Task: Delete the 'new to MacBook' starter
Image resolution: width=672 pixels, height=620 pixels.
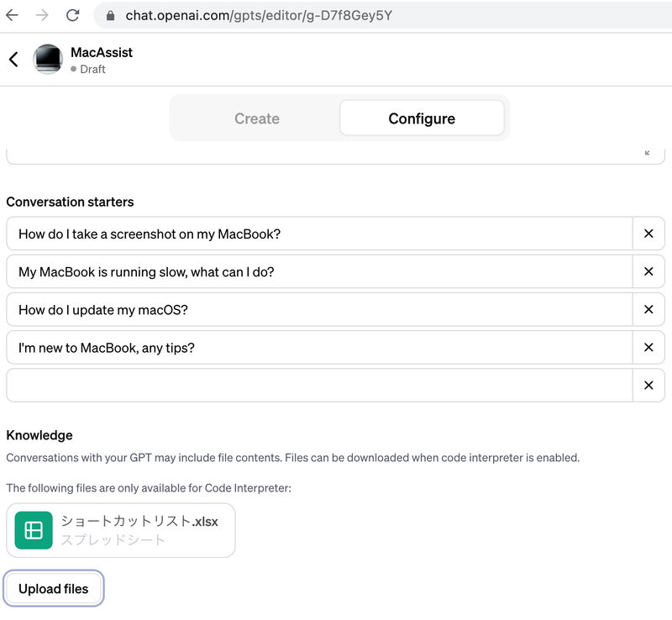Action: (648, 347)
